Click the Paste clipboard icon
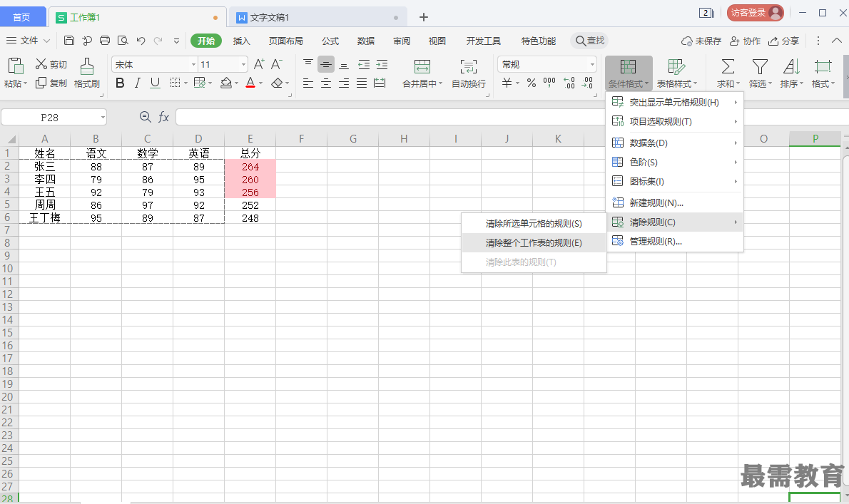This screenshot has height=504, width=849. click(x=15, y=66)
